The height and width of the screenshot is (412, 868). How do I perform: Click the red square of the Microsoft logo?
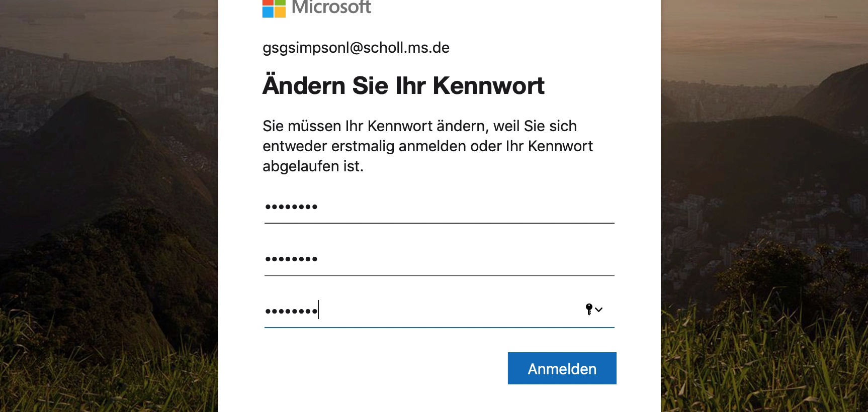tap(268, 2)
